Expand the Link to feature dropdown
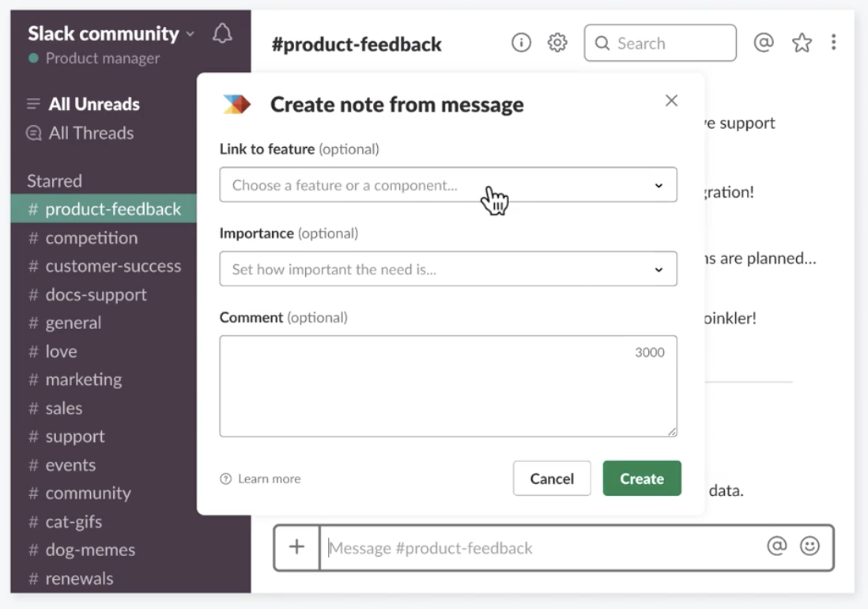Image resolution: width=868 pixels, height=609 pixels. point(447,185)
